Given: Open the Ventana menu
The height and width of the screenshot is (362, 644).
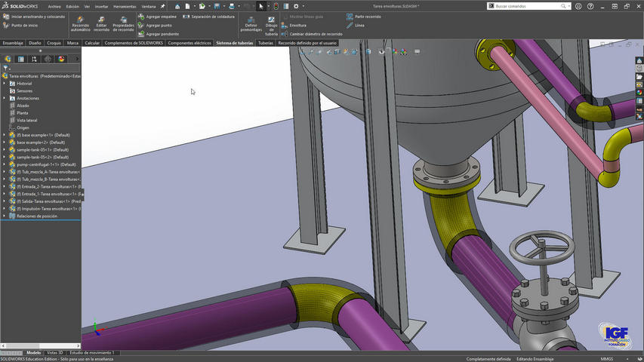Looking at the screenshot, I should (148, 7).
